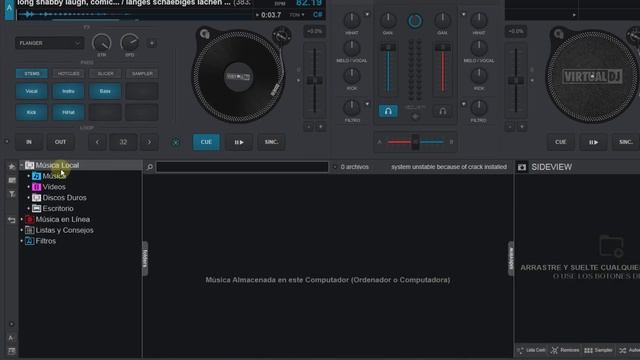Image resolution: width=640 pixels, height=360 pixels.
Task: Switch to the SAMPLER pads tab
Action: [142, 74]
